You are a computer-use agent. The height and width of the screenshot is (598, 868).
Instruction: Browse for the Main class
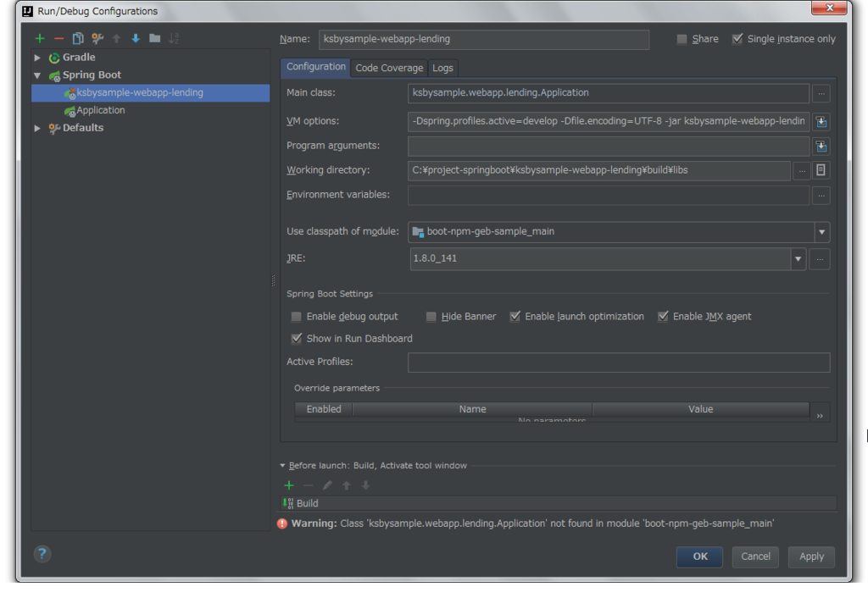pos(821,93)
